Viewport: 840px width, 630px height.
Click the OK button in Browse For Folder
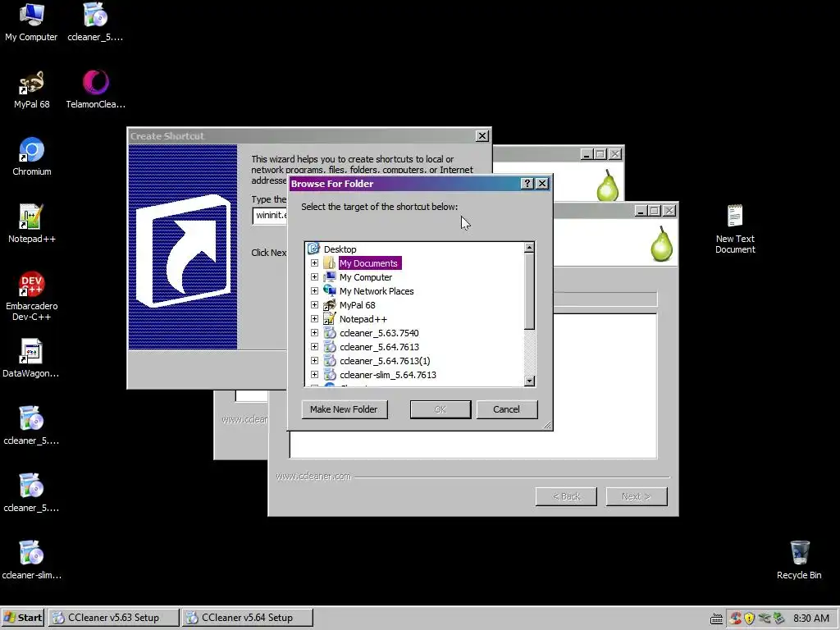click(441, 409)
